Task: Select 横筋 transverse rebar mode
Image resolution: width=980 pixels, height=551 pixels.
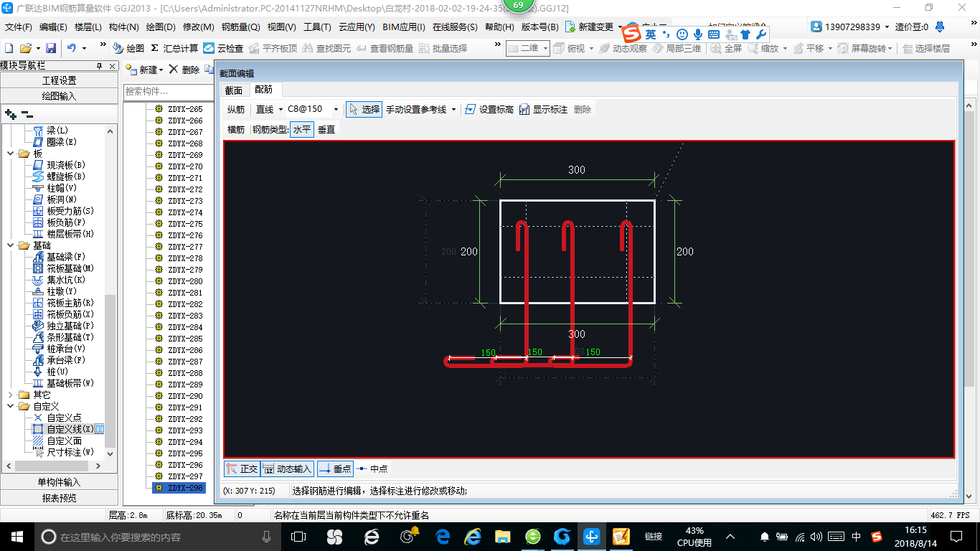Action: pos(236,130)
